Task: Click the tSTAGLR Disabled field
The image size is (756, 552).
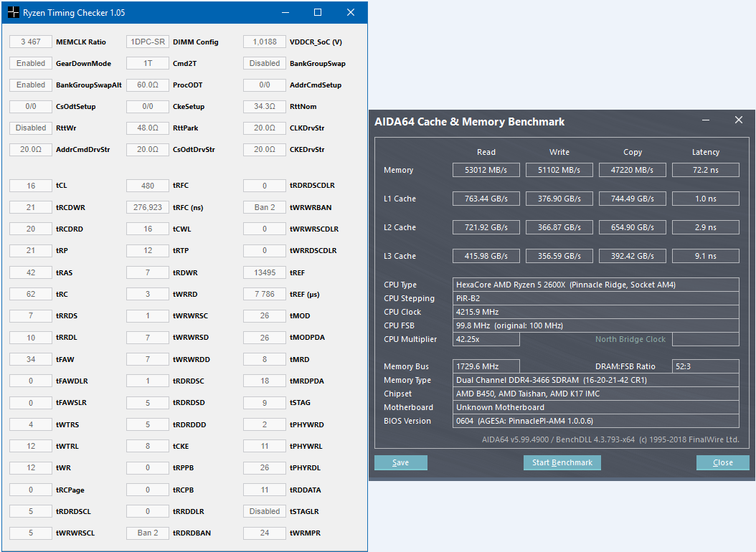Action: [x=265, y=511]
